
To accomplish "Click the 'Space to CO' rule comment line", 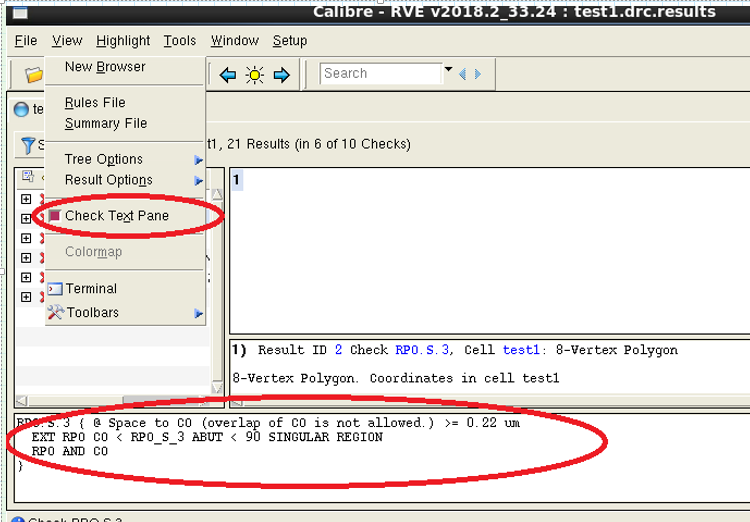I will coord(268,423).
